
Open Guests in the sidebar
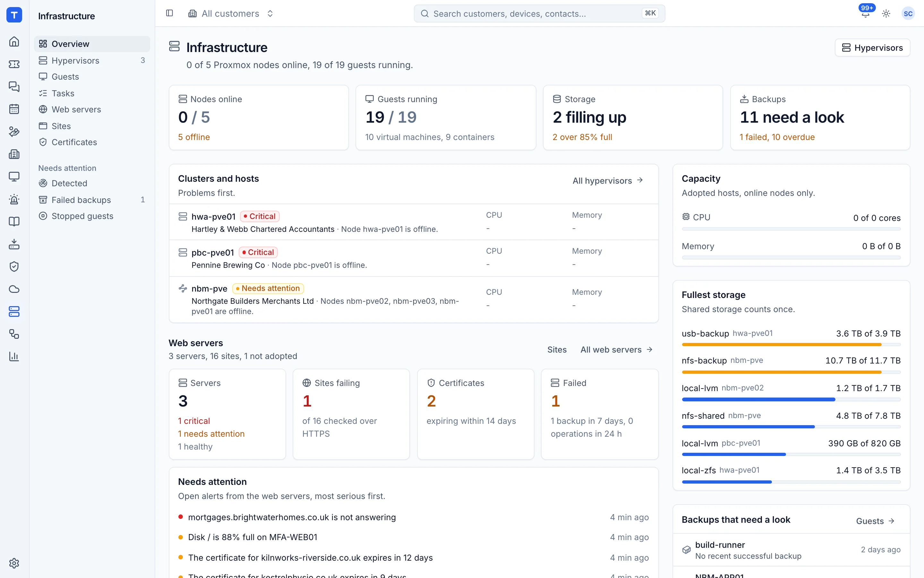click(92, 77)
